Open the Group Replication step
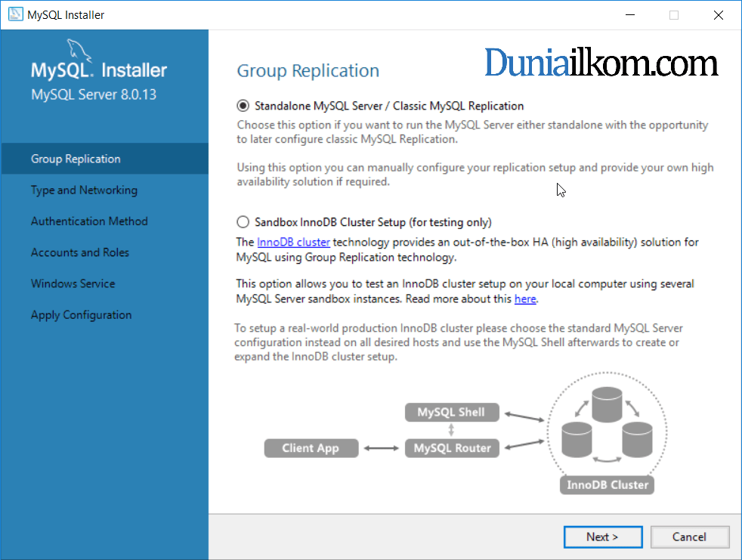Screen dimensions: 742x560 click(104, 159)
